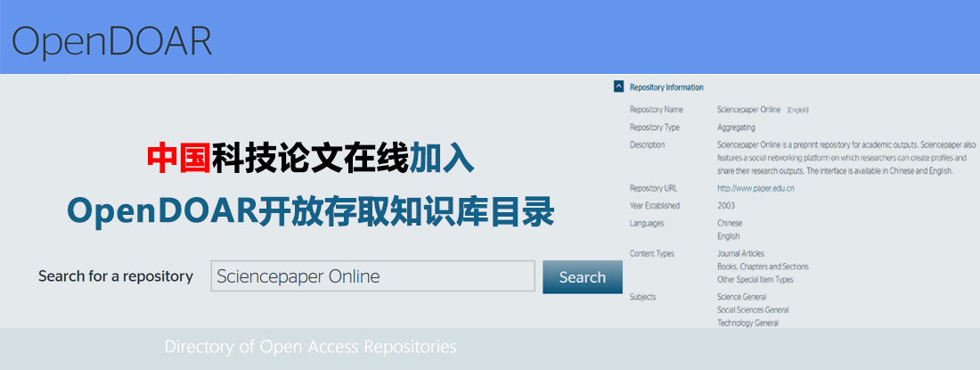Focus the Sciencepaper Online search field
Viewport: 980px width, 370px height.
pyautogui.click(x=372, y=276)
